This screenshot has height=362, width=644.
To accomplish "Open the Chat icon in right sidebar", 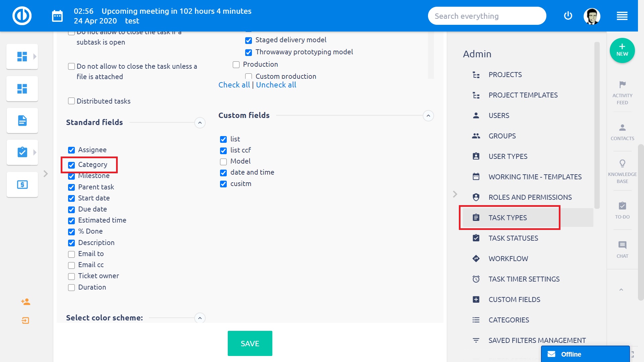I will (622, 245).
